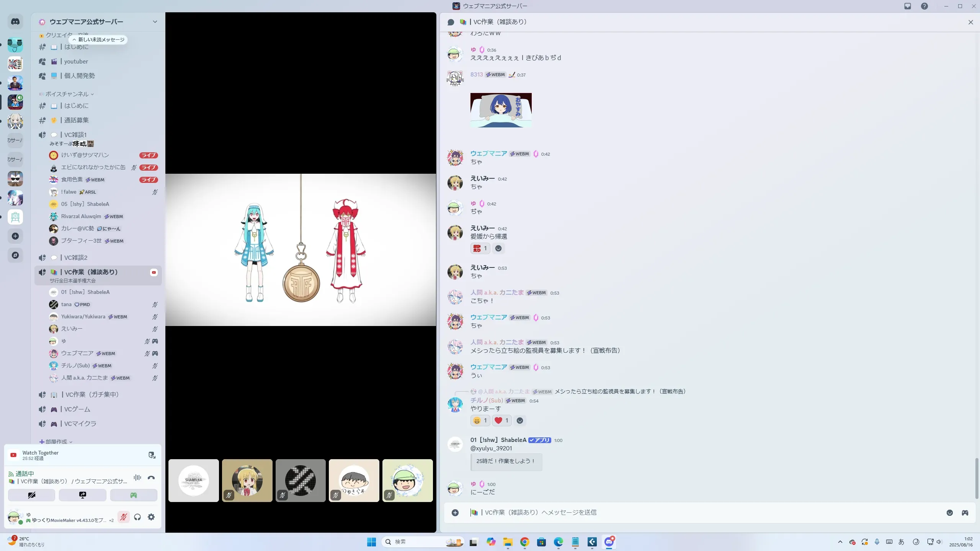The height and width of the screenshot is (551, 980).
Task: Unmute the microphone toggle
Action: (x=123, y=517)
